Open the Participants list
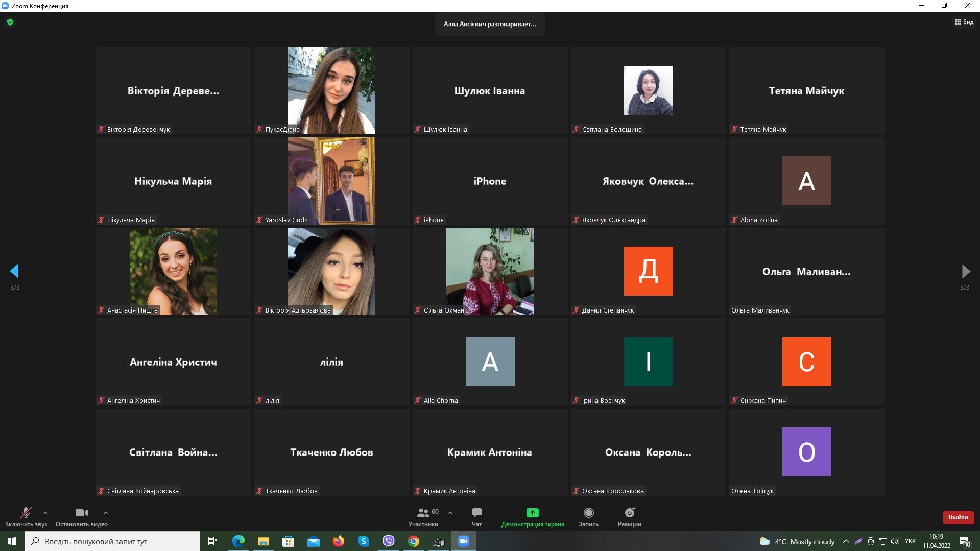 [x=423, y=513]
